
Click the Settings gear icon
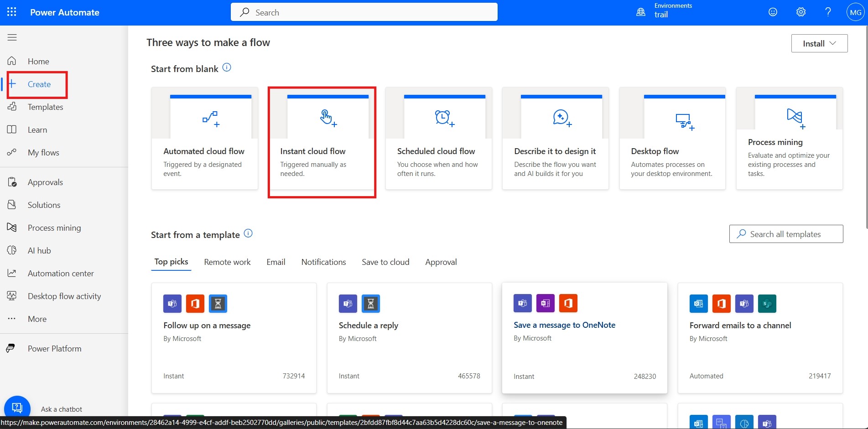[800, 12]
